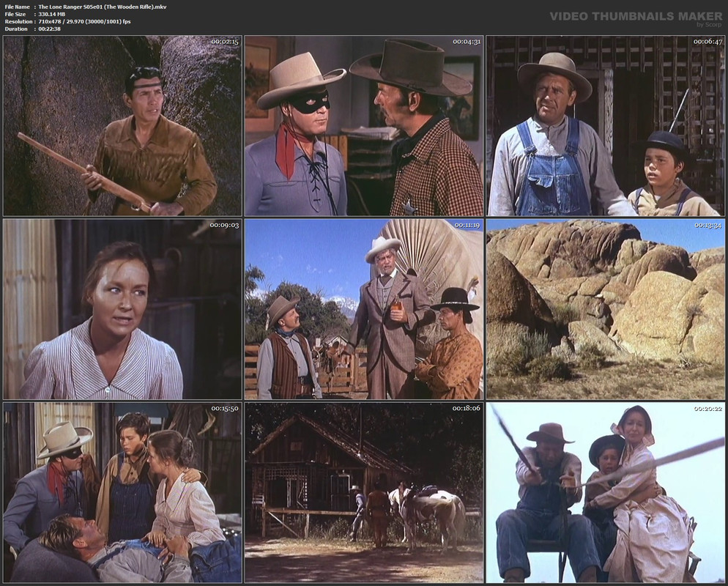The image size is (728, 586).
Task: Click the timestamp 00:20:22
Action: pos(708,409)
